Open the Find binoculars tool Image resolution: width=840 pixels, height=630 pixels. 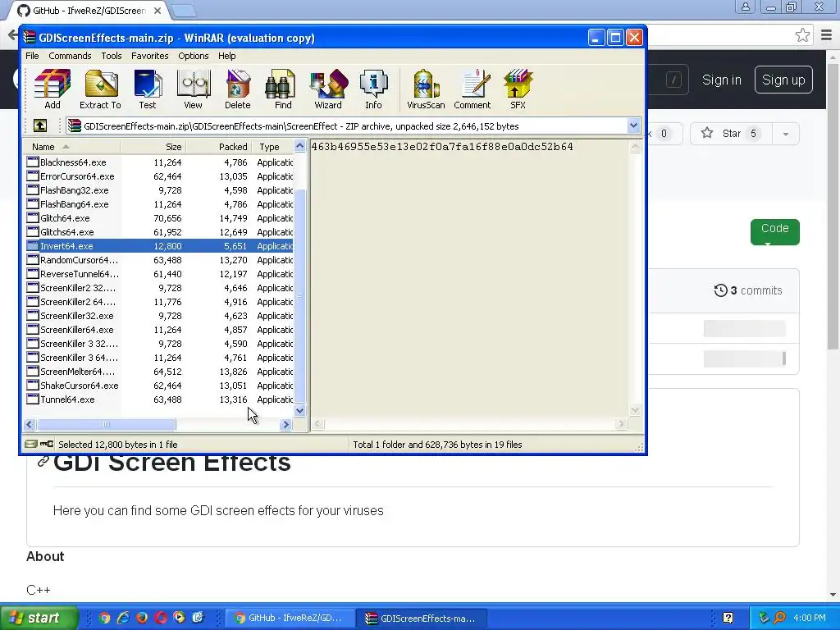click(283, 89)
